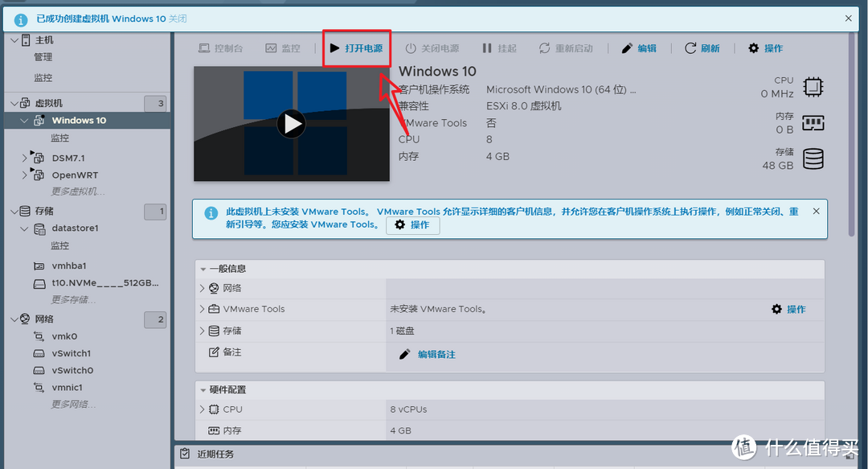Viewport: 868px width, 469px height.
Task: Click the 内存 memory icon
Action: pyautogui.click(x=813, y=123)
